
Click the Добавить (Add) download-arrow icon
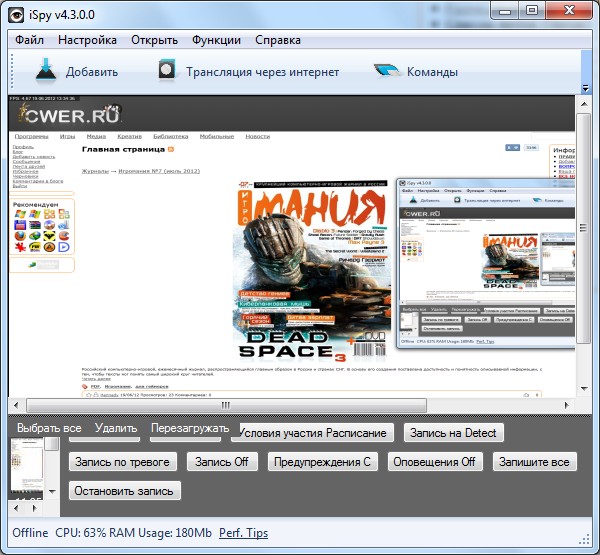45,71
